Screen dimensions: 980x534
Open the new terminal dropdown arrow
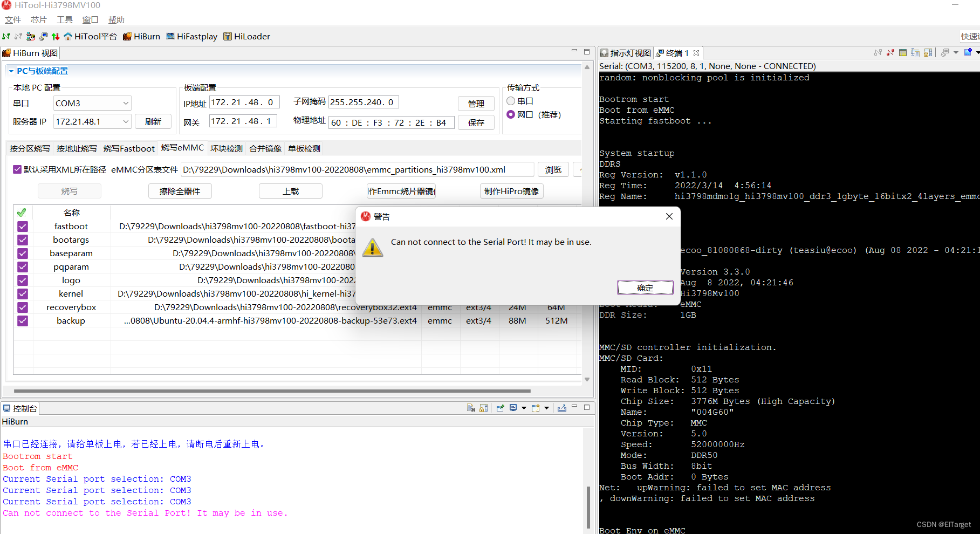977,52
